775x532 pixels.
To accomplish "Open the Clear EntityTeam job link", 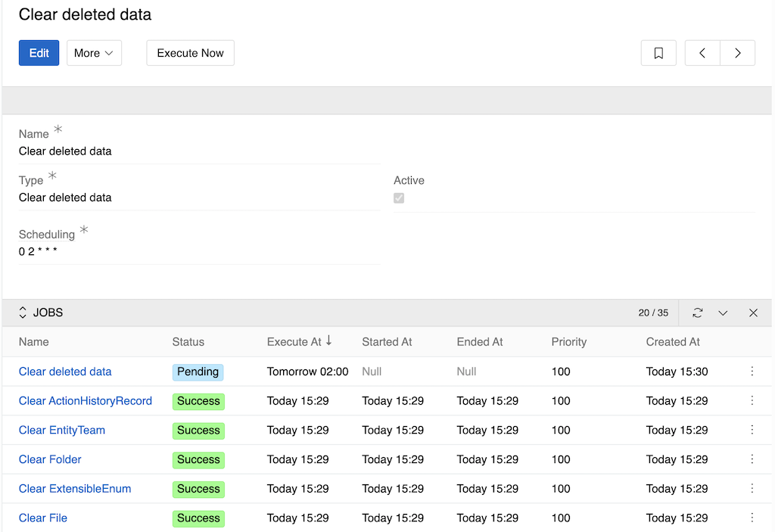I will click(x=61, y=430).
